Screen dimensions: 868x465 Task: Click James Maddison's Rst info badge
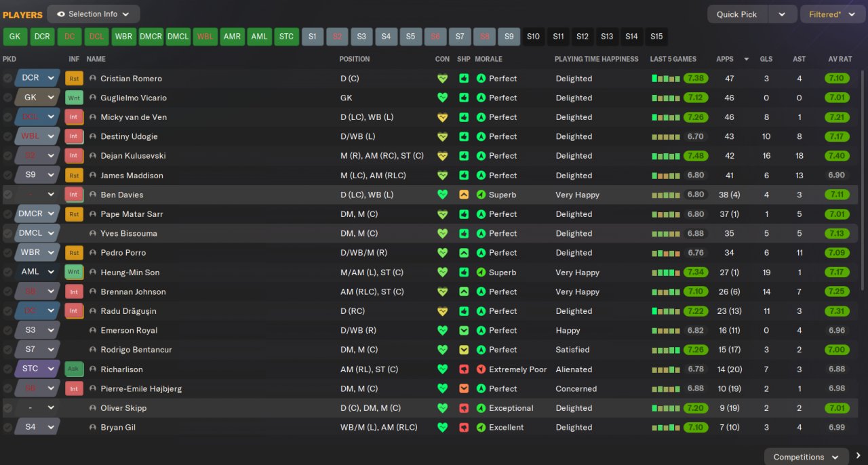74,175
